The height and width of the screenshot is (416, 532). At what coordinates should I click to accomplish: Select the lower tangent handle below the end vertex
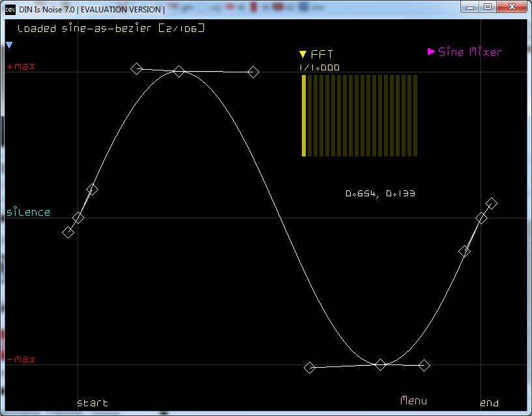[x=464, y=251]
